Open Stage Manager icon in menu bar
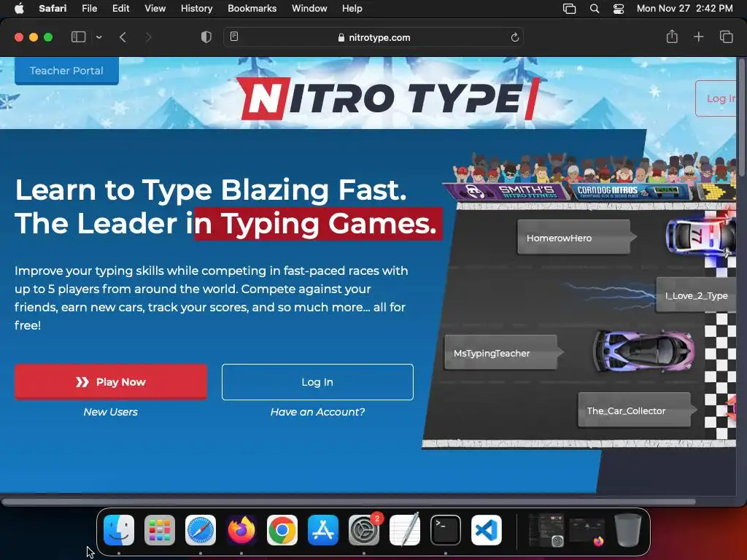Screen dimensions: 747x560 569,9
